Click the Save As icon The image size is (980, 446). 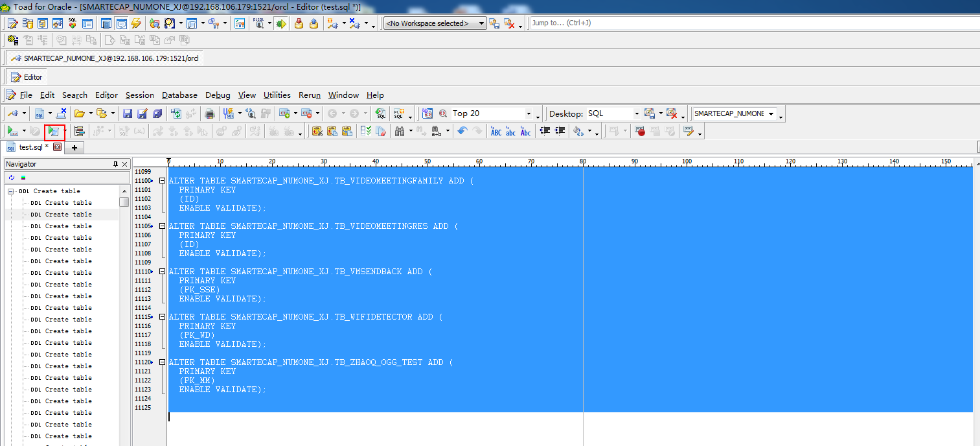pyautogui.click(x=142, y=113)
